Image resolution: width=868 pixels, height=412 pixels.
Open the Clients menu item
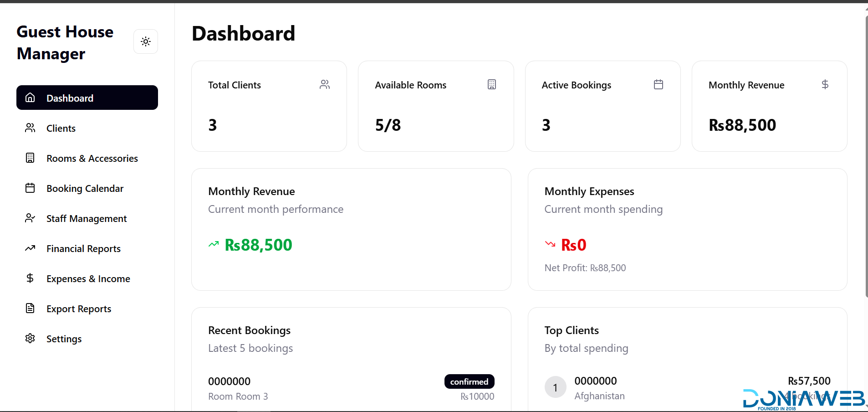coord(61,129)
